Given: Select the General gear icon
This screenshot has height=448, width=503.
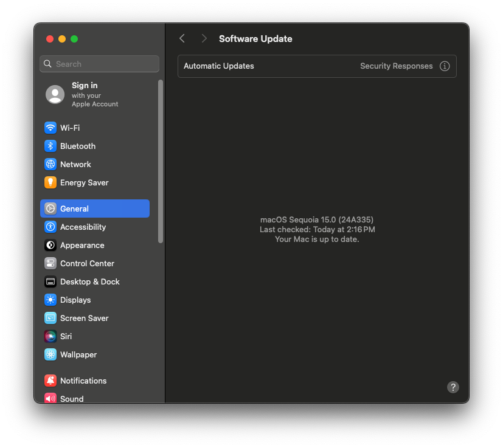Looking at the screenshot, I should (x=50, y=208).
